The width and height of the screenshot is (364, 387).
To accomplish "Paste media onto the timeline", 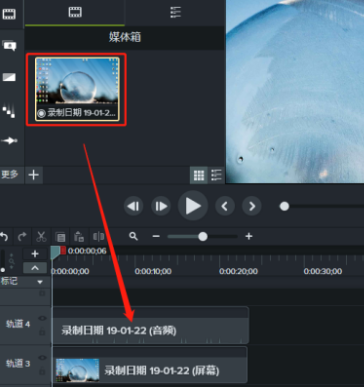I will (x=79, y=237).
